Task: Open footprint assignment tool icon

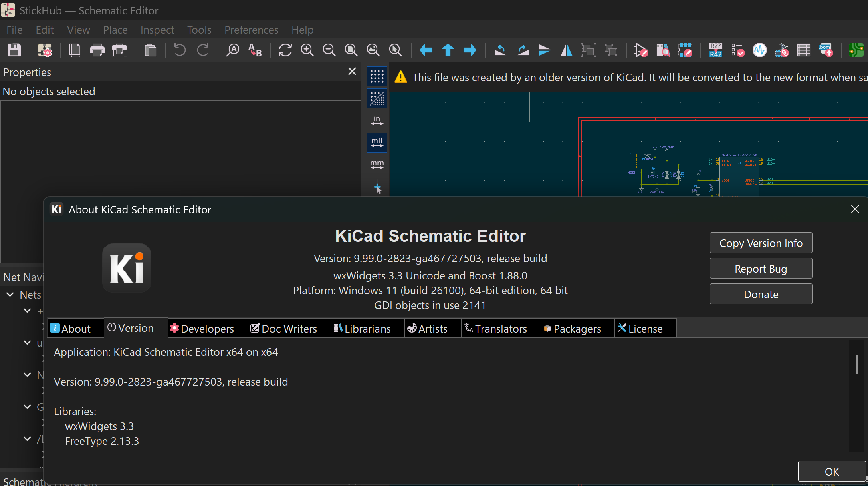Action: 782,50
